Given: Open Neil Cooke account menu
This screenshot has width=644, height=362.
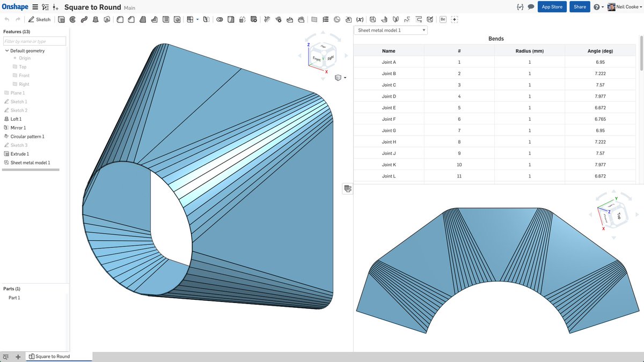Looking at the screenshot, I should coord(625,7).
